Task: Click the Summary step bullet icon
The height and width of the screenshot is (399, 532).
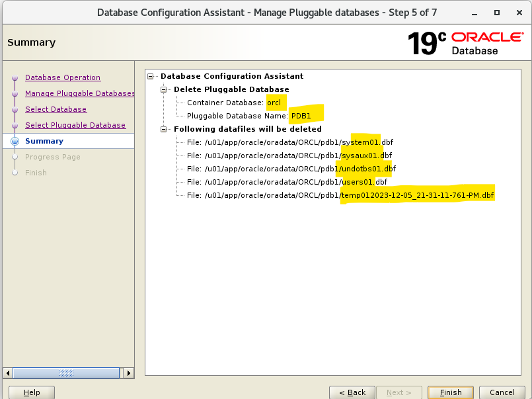Action: click(x=15, y=141)
